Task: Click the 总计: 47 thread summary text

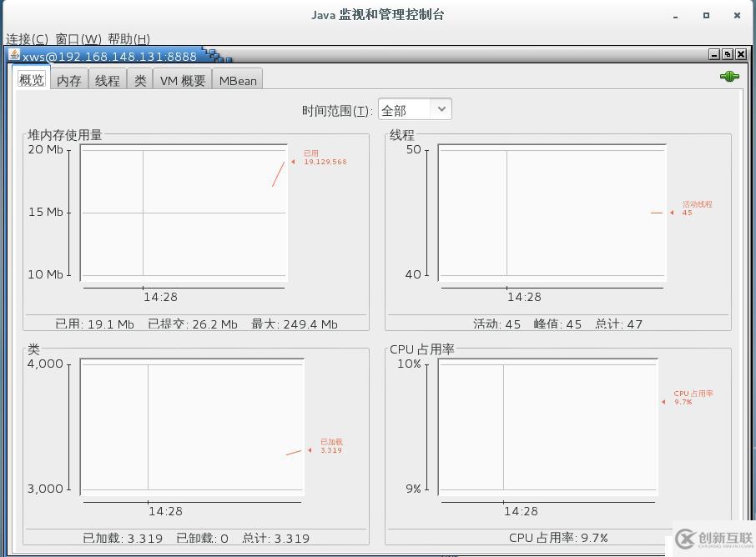Action: click(618, 324)
